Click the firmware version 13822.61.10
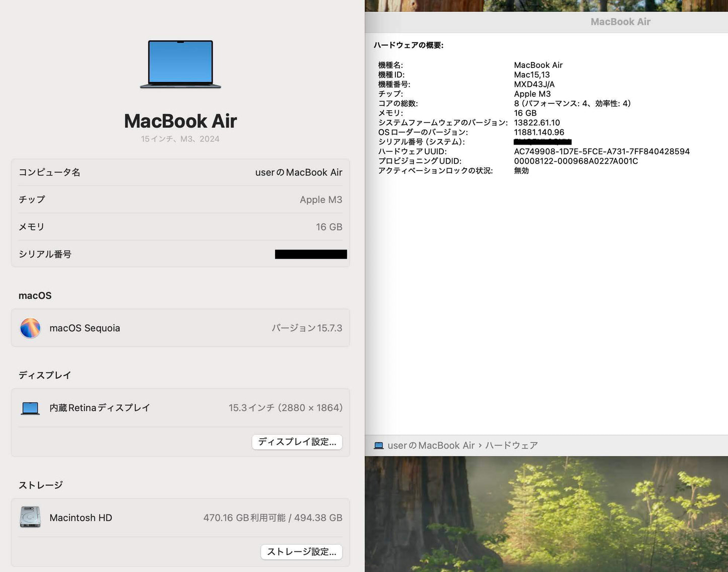The image size is (728, 572). point(537,122)
